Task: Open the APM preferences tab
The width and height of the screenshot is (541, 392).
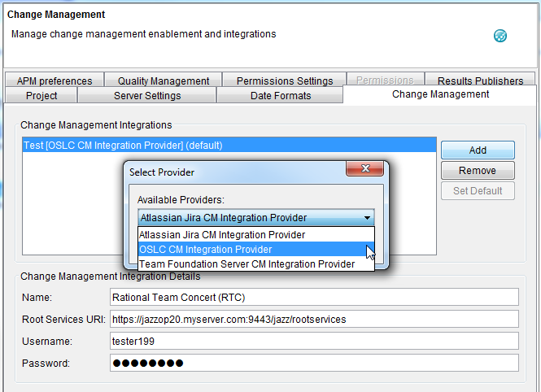Action: tap(55, 80)
